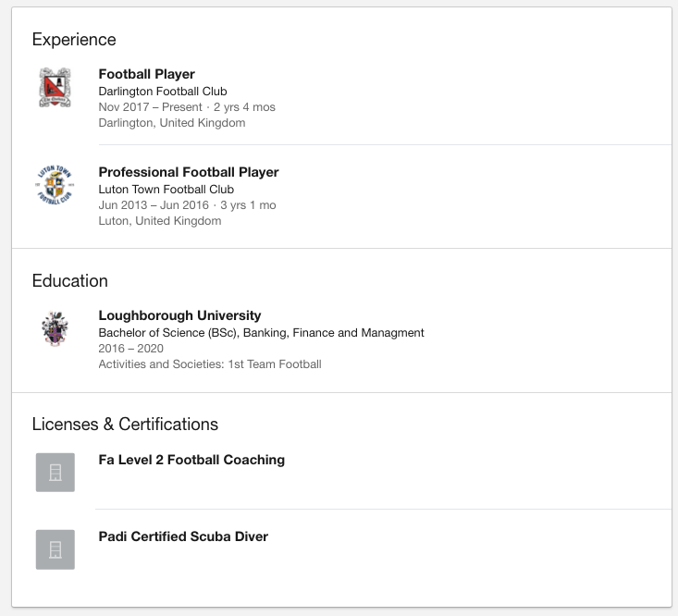678x616 pixels.
Task: Open Fa Level 2 Football Coaching certification
Action: click(x=191, y=460)
